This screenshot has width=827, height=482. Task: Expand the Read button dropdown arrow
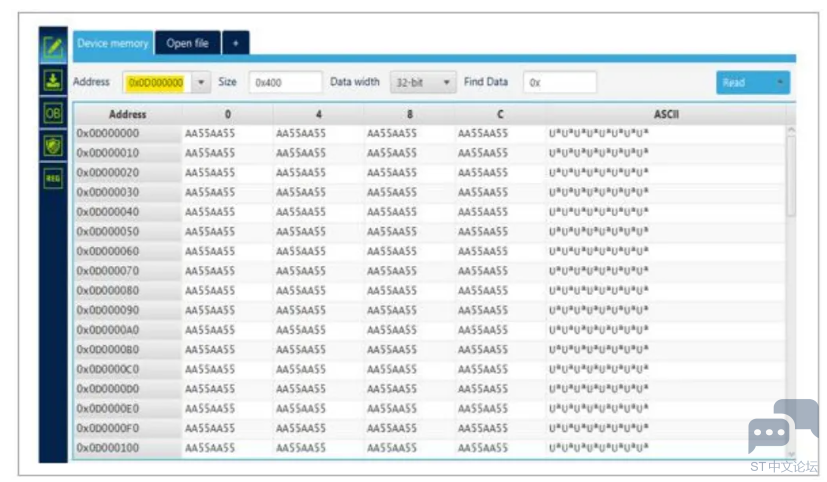click(x=779, y=83)
